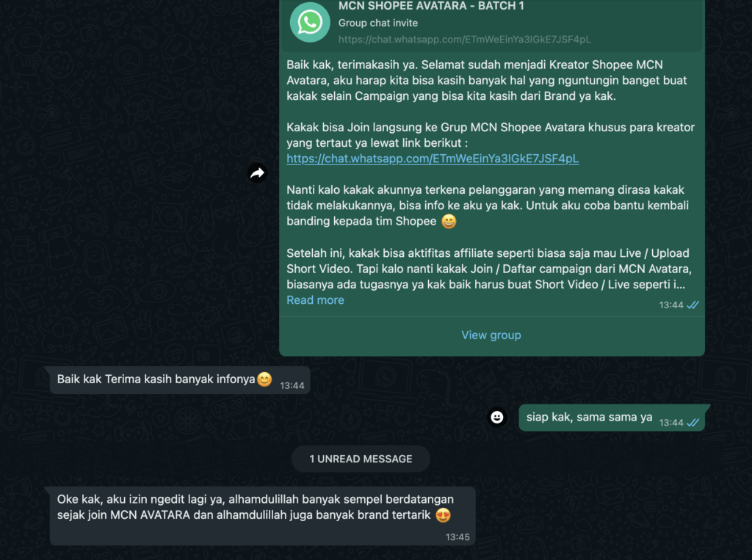
Task: Click the forward arrow icon beside the message
Action: 258,173
